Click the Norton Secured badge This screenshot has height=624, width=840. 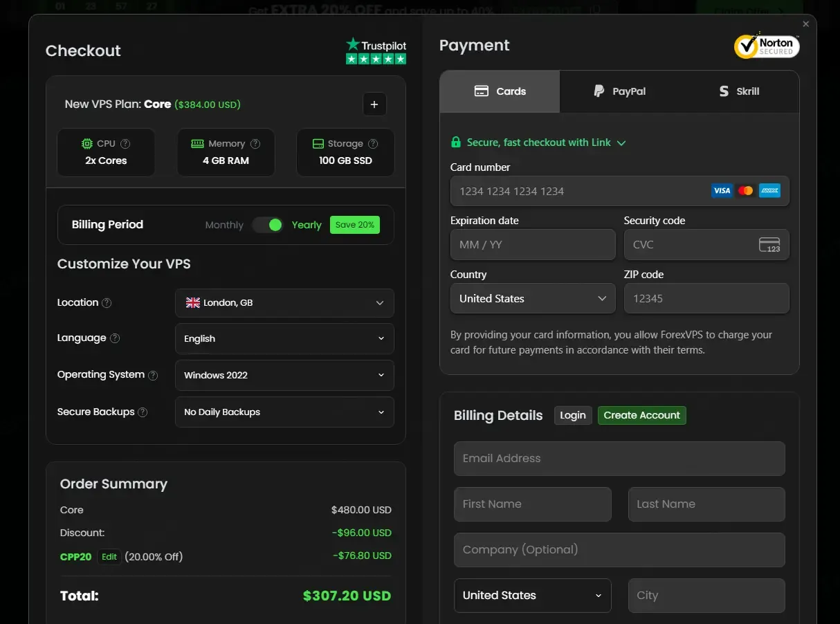point(767,46)
